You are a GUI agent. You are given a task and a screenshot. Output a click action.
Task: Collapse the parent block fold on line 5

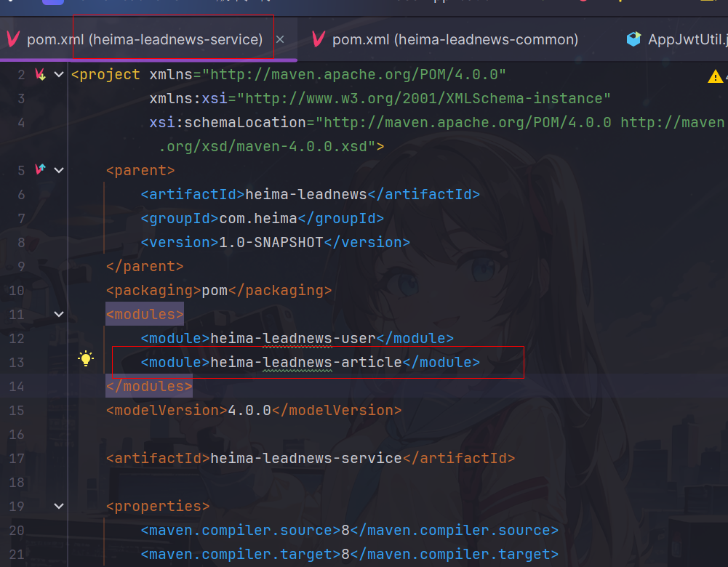pos(59,170)
